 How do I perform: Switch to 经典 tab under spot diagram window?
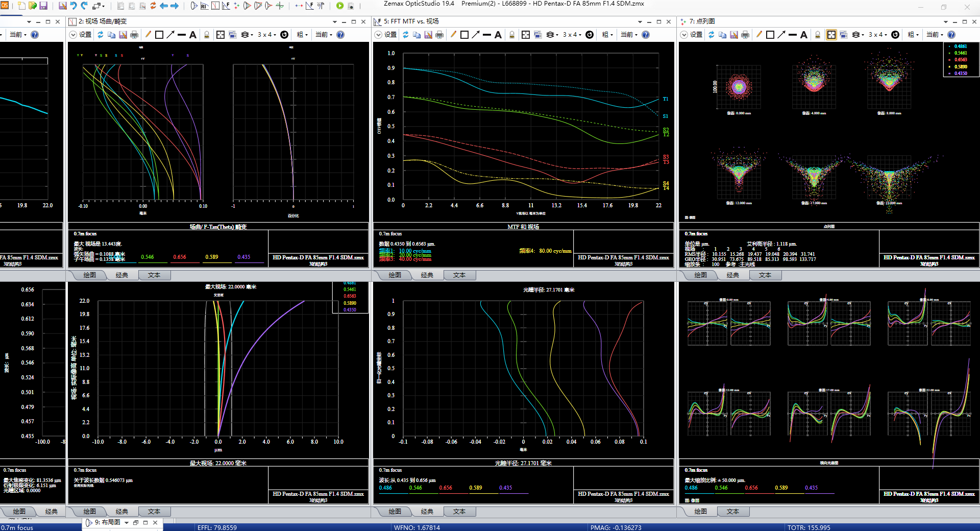point(733,275)
